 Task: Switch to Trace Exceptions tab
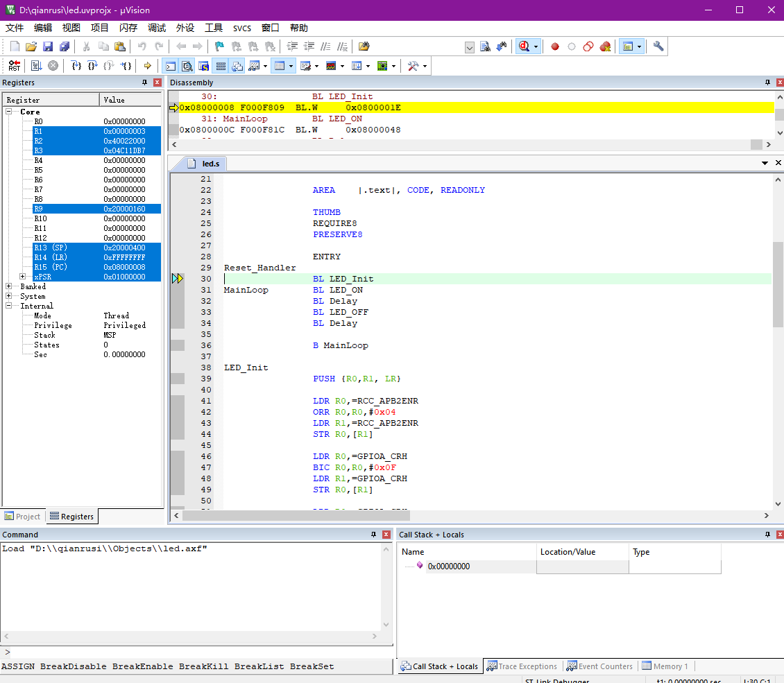click(x=522, y=666)
